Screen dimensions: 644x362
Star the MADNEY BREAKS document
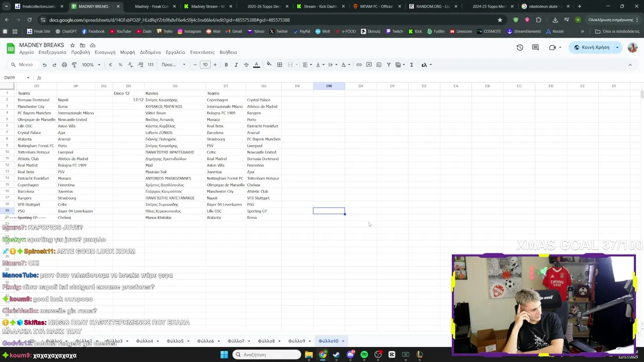[72, 45]
